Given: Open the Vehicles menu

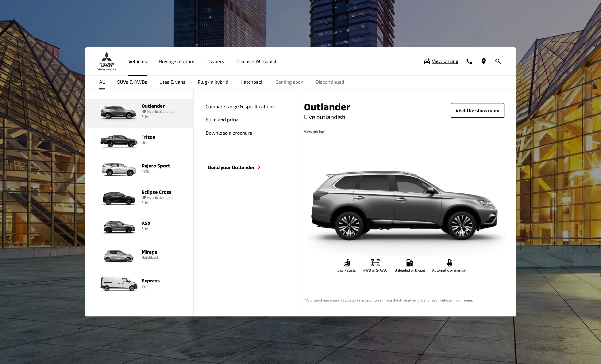Looking at the screenshot, I should point(138,61).
